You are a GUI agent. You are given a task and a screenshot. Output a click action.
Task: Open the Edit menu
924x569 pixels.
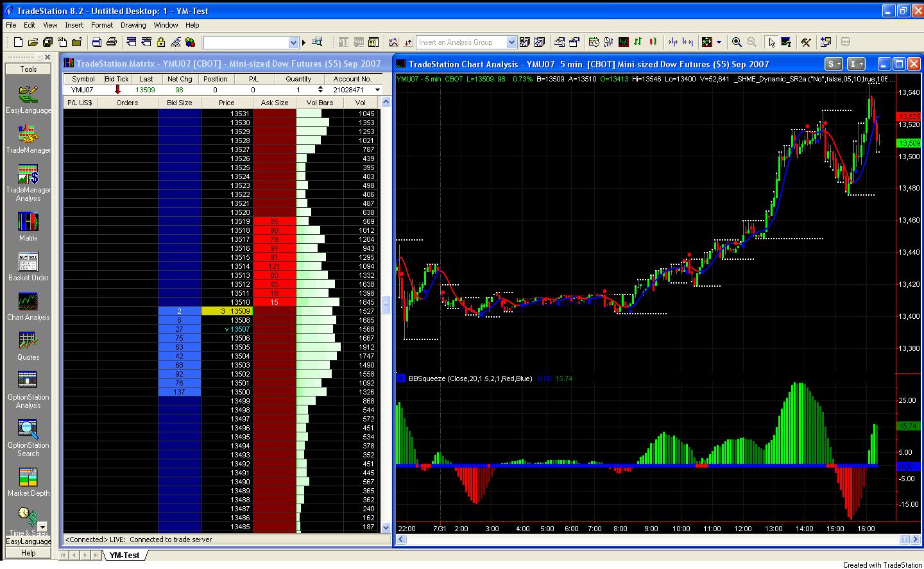[x=30, y=25]
